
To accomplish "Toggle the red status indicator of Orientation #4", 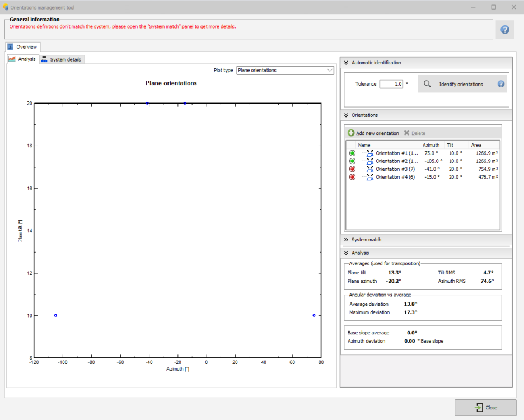I will pyautogui.click(x=352, y=176).
